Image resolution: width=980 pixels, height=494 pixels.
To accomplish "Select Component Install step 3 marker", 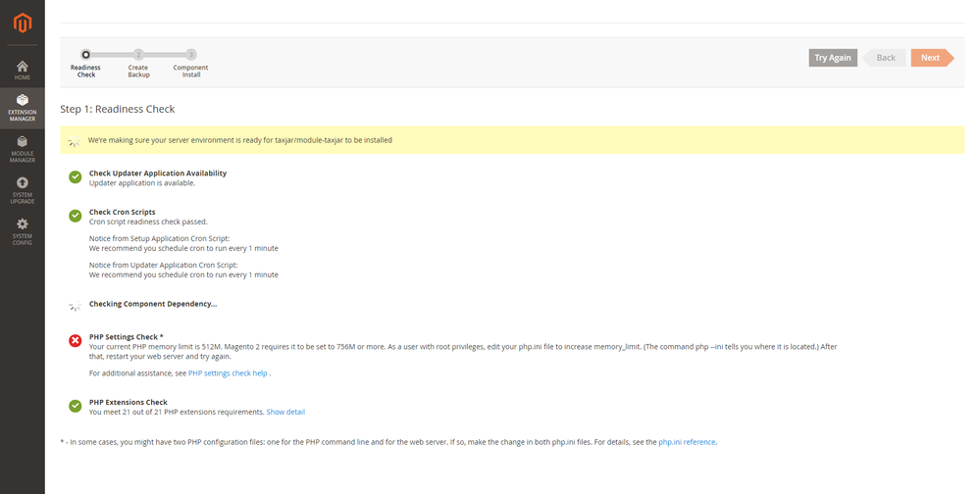I will pos(191,54).
